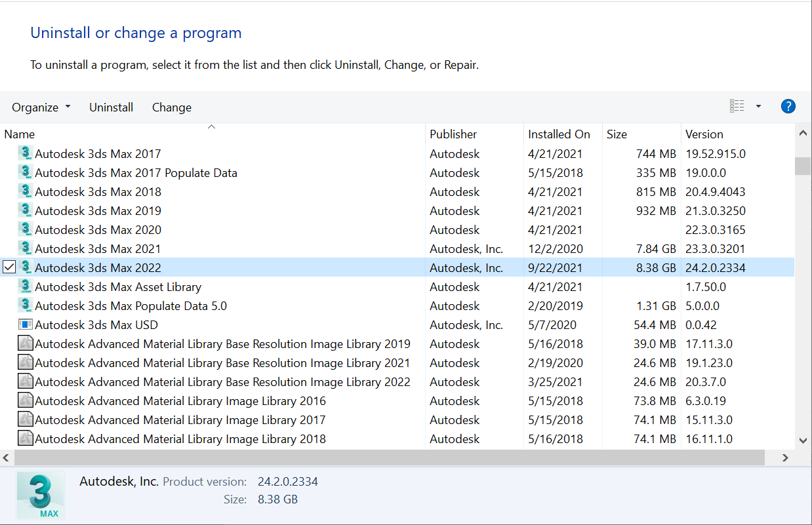Expand the view options dropdown arrow
Screen dimensions: 812x525
(x=758, y=106)
